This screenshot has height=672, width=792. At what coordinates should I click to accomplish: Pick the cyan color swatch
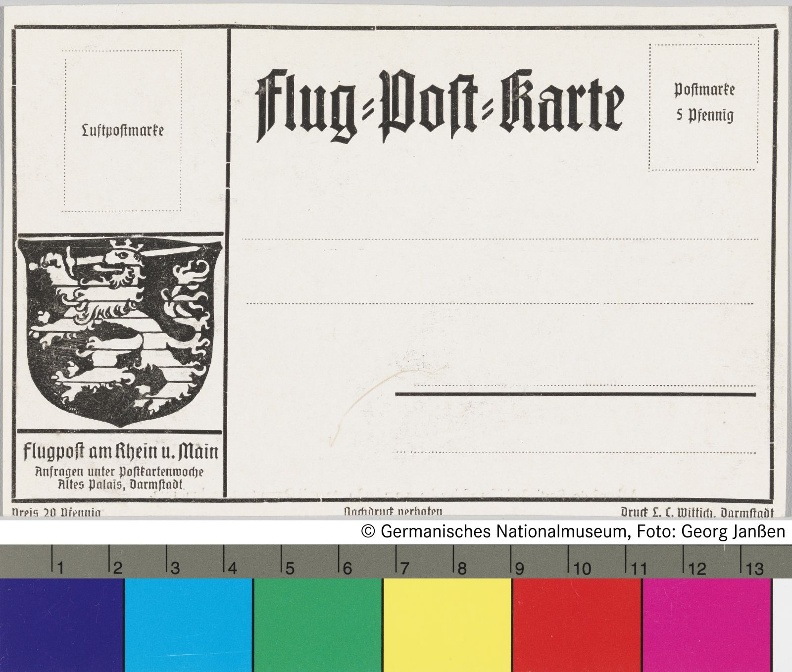pyautogui.click(x=188, y=624)
